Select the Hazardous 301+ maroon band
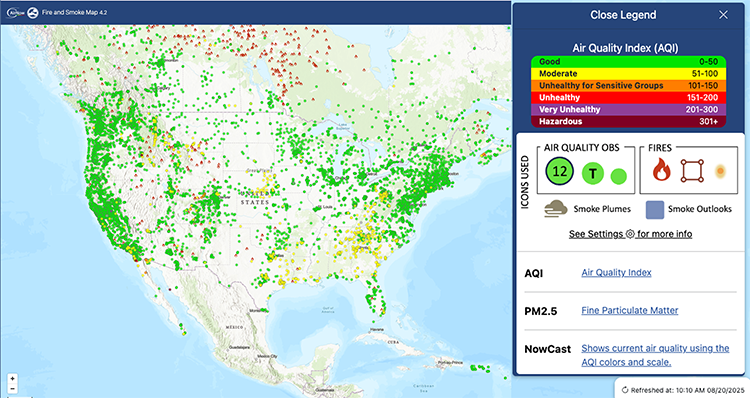Image resolution: width=750 pixels, height=398 pixels. point(629,122)
